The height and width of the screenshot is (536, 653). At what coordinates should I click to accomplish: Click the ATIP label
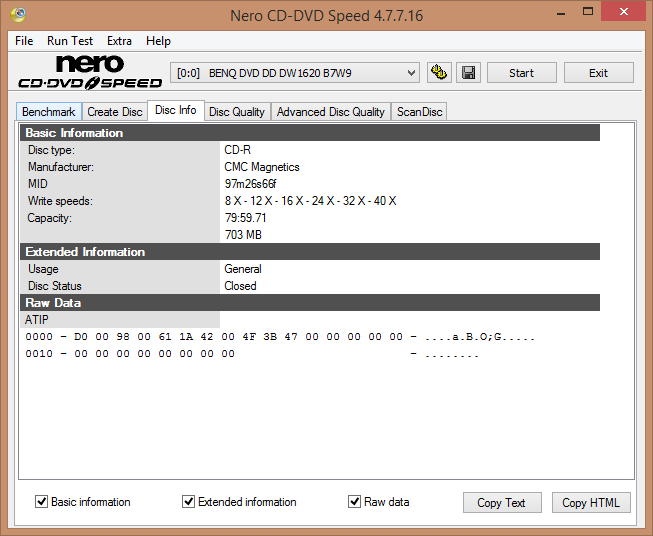coord(37,320)
